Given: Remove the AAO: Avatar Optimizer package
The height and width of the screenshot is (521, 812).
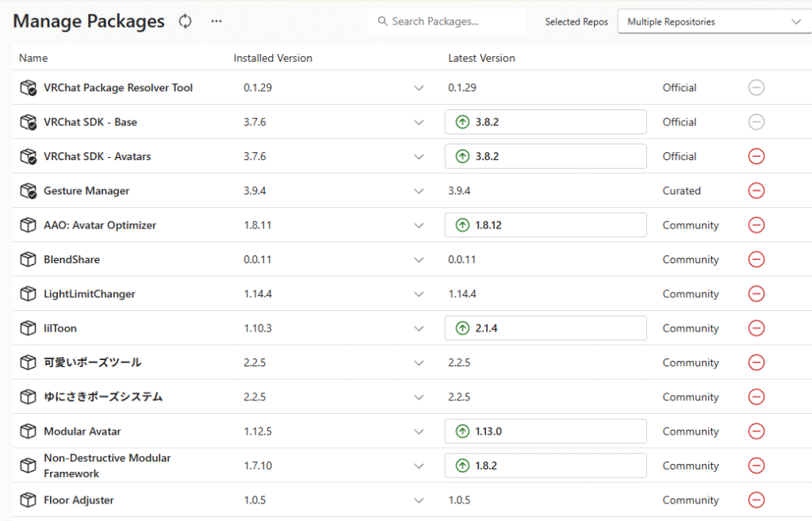Looking at the screenshot, I should pyautogui.click(x=756, y=225).
